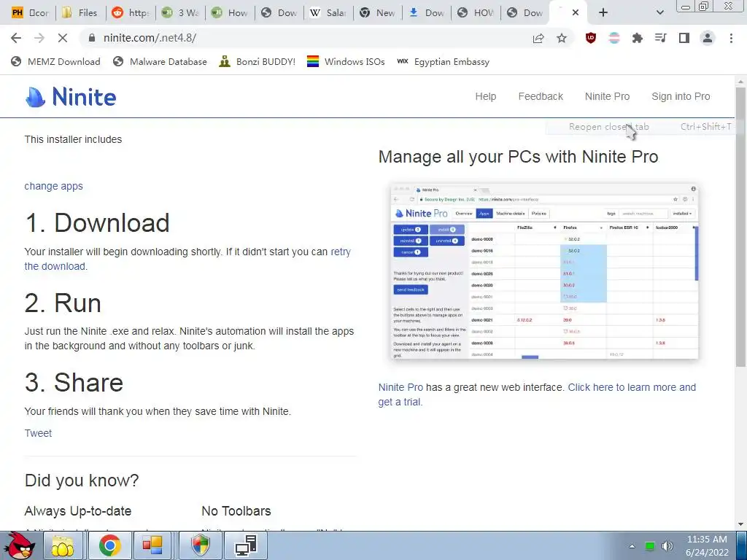Image resolution: width=747 pixels, height=560 pixels.
Task: Switch to the Wikipedia Salar tab
Action: 329,12
